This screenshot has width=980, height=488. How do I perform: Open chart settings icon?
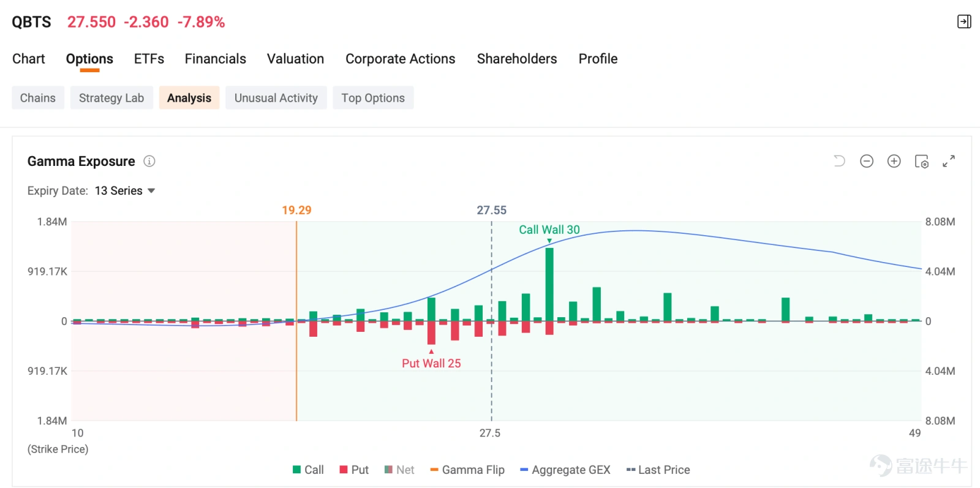(x=922, y=161)
